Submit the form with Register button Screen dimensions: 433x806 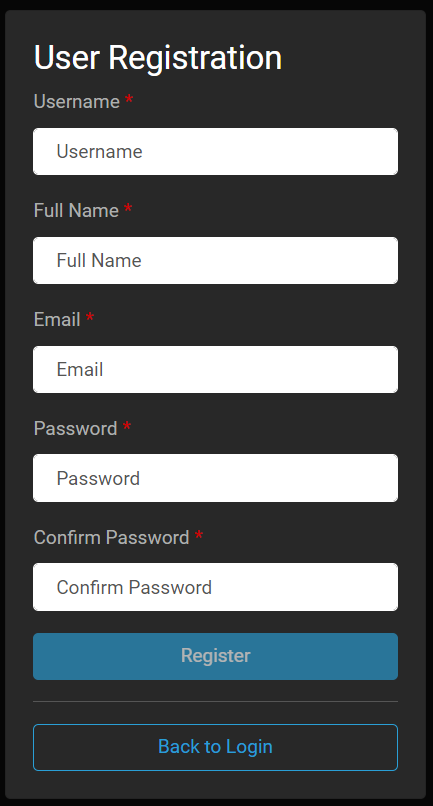(215, 656)
